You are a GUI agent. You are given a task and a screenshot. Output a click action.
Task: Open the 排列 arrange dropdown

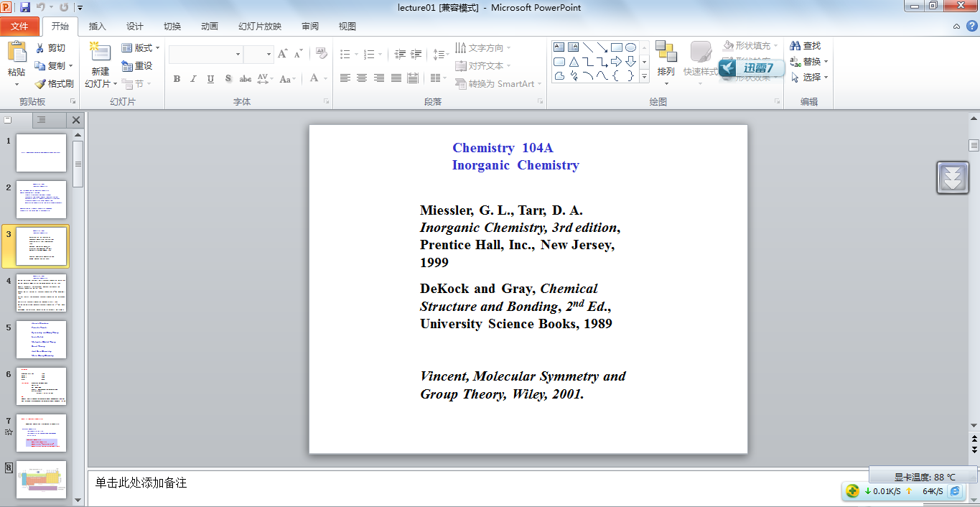pos(666,63)
